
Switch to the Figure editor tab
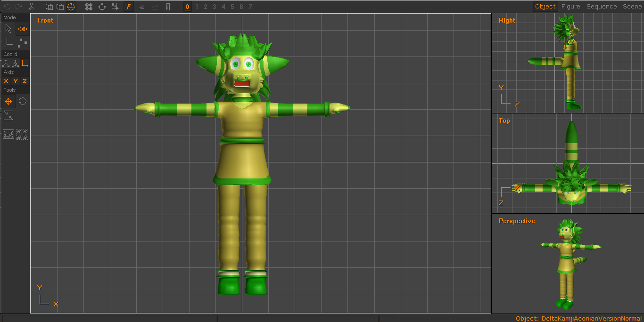pyautogui.click(x=570, y=7)
